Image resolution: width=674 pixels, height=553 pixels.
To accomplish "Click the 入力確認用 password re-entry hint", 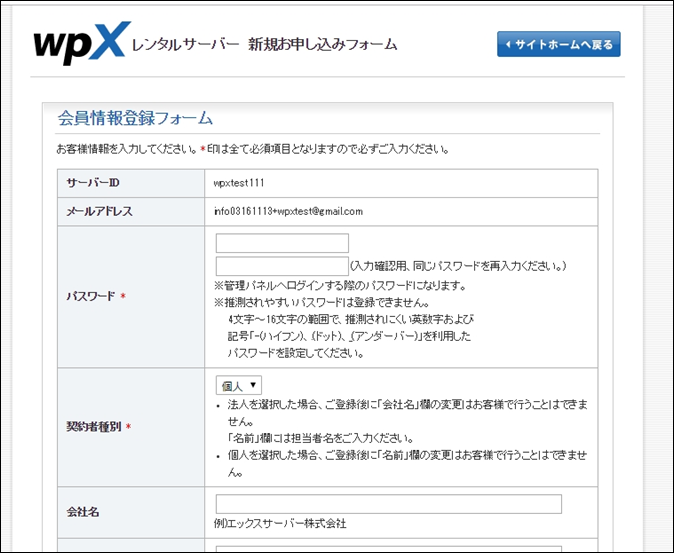I will click(458, 266).
